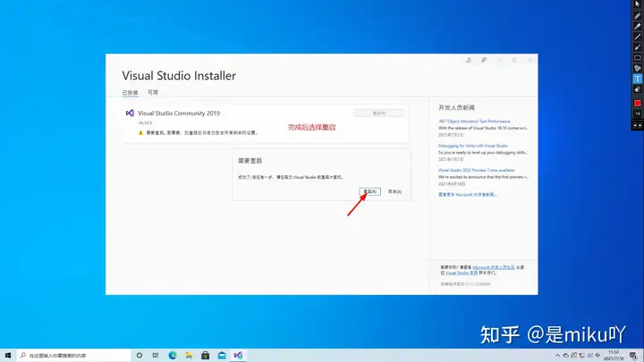Open the Visual Studio support link
Viewport: 644px width, 362px height.
tap(462, 273)
